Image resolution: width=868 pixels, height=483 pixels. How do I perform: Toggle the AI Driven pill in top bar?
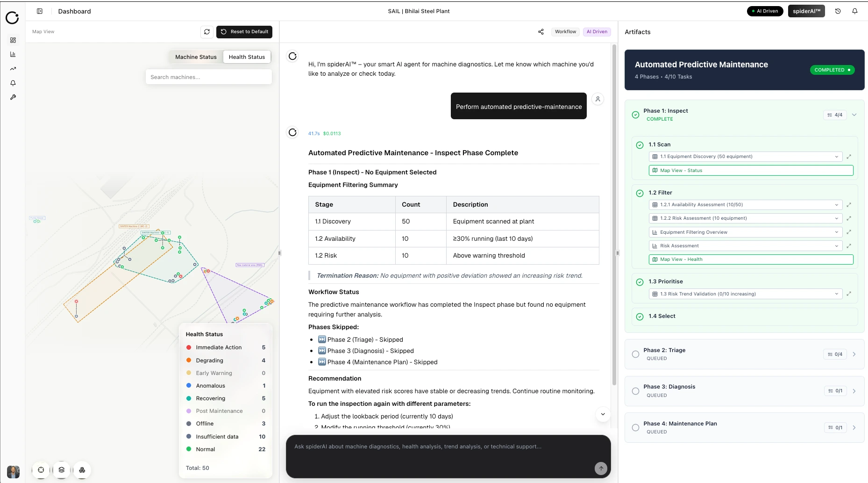tap(765, 11)
